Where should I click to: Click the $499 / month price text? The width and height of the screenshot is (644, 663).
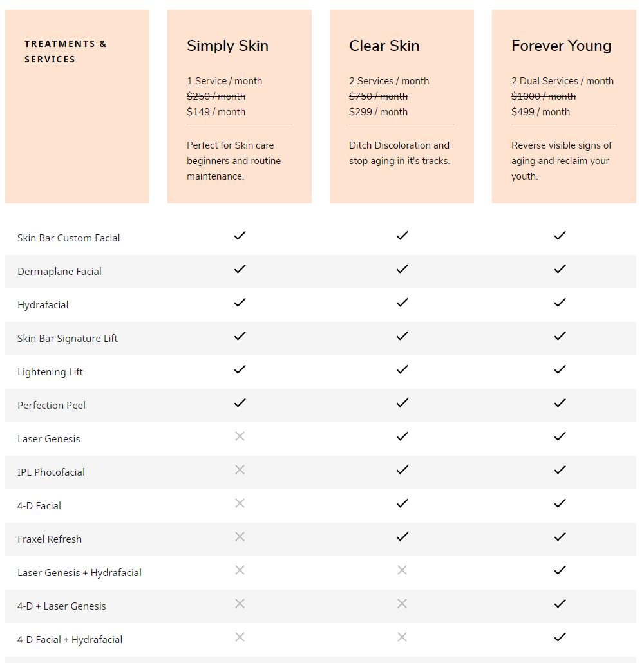point(540,112)
